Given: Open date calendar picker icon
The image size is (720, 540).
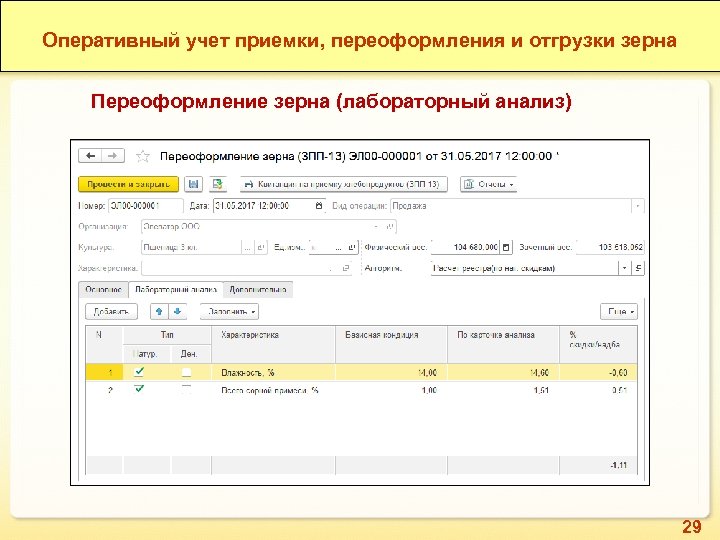Looking at the screenshot, I should click(x=319, y=206).
